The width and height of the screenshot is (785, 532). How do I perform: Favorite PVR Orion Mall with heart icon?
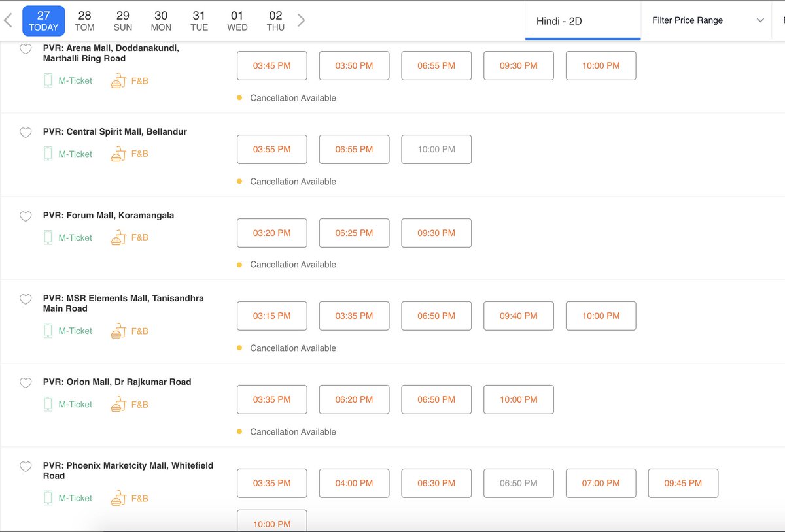[26, 383]
